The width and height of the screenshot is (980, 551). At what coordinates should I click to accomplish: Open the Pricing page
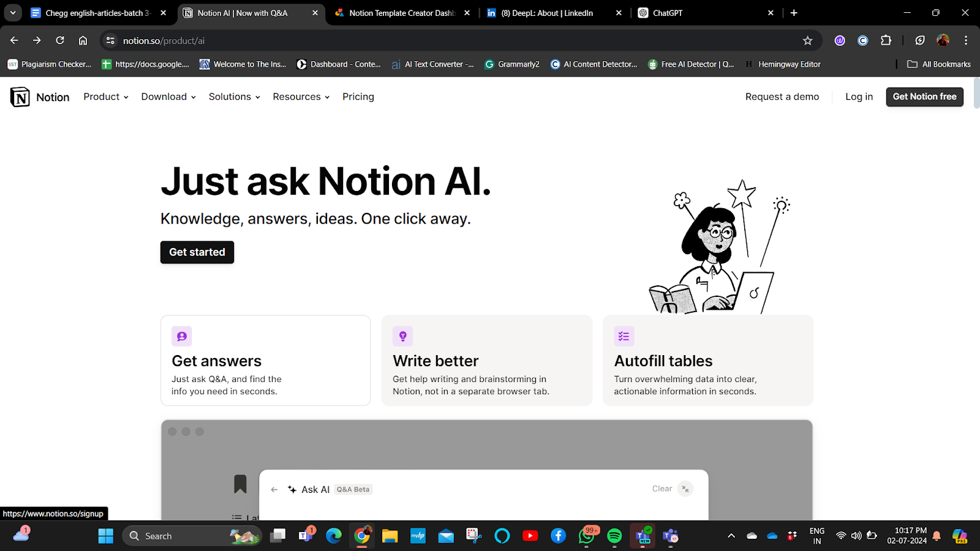click(358, 97)
